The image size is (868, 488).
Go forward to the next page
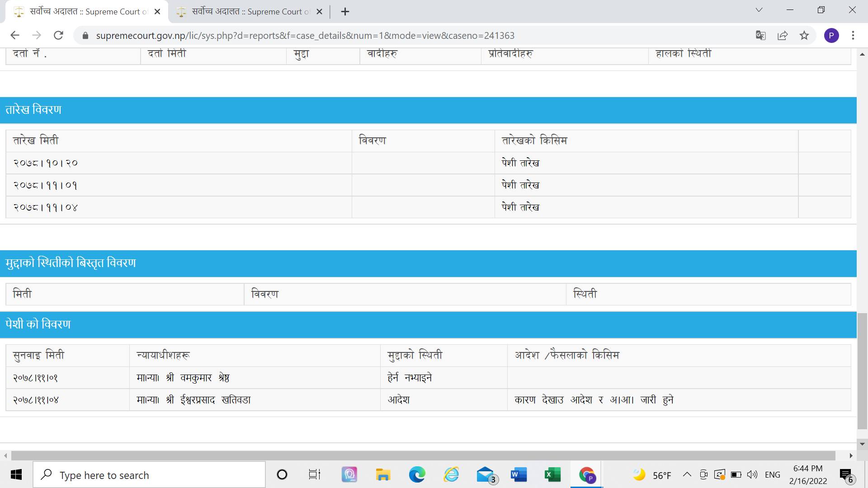[37, 35]
